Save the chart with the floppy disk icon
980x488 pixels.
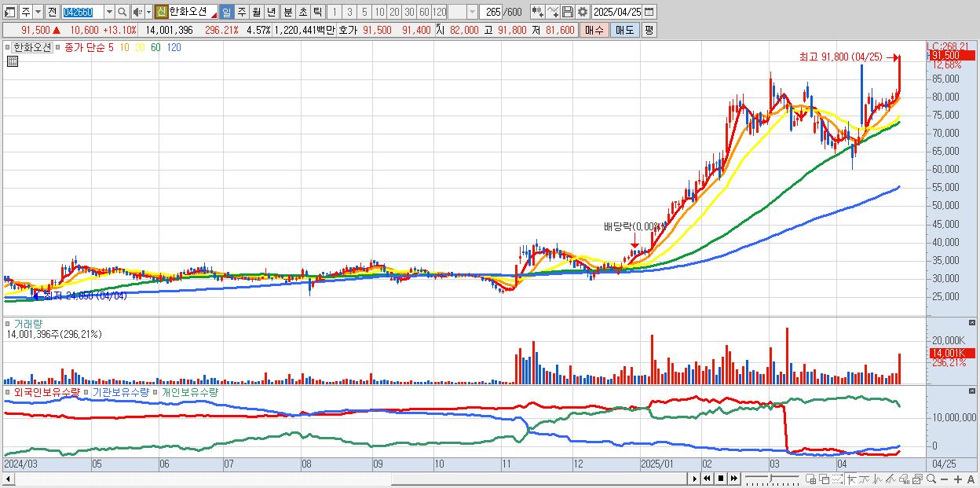[568, 12]
